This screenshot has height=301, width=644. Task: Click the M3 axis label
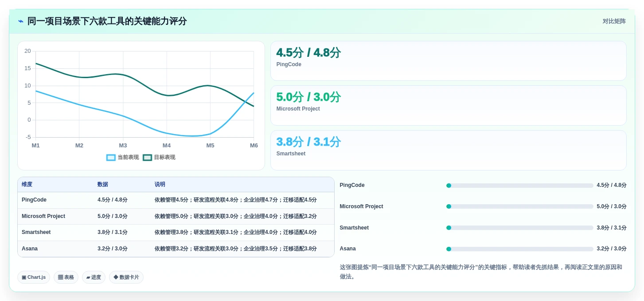[123, 146]
